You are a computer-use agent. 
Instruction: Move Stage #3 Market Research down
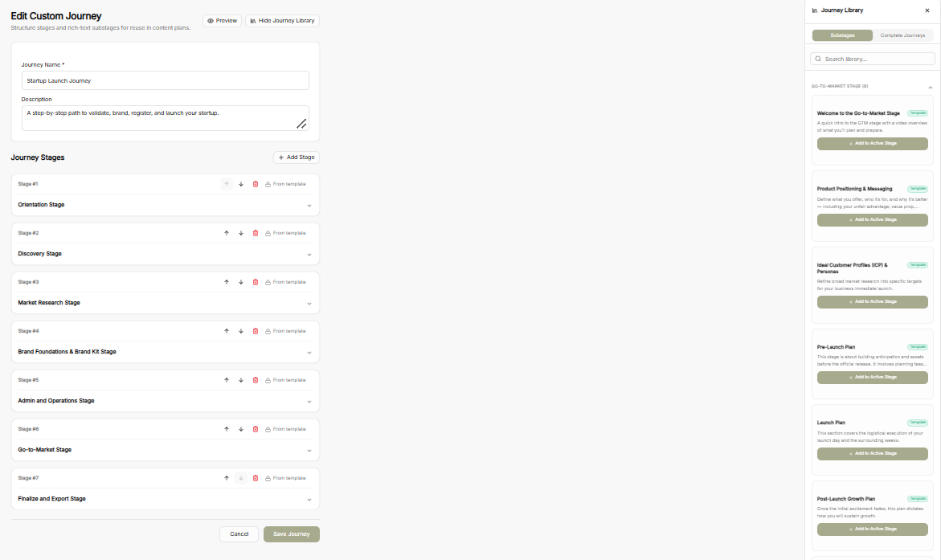240,282
